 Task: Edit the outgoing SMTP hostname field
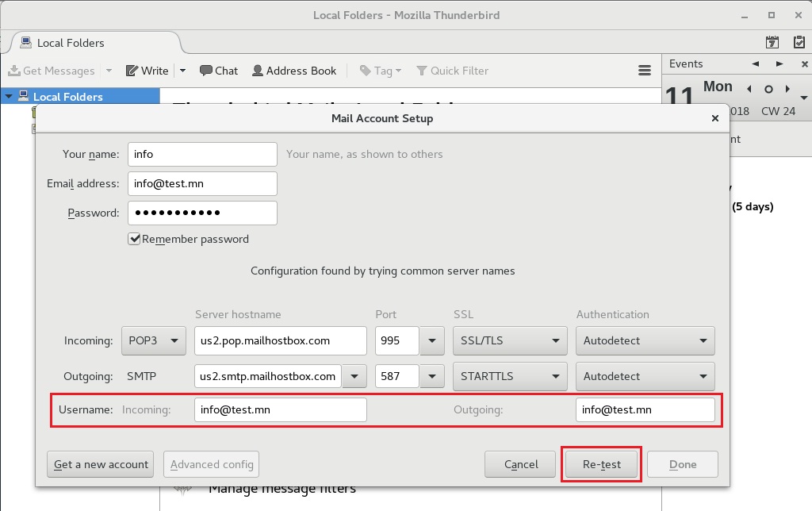[268, 376]
